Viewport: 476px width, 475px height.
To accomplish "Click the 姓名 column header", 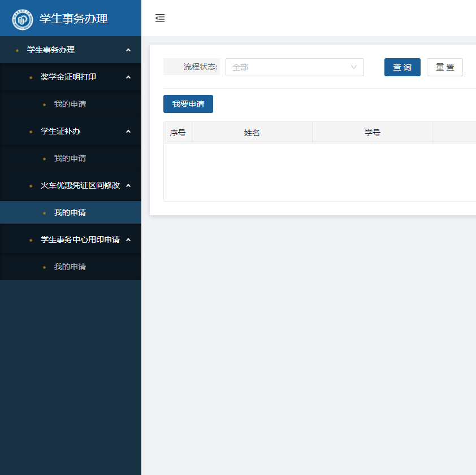I will [252, 133].
